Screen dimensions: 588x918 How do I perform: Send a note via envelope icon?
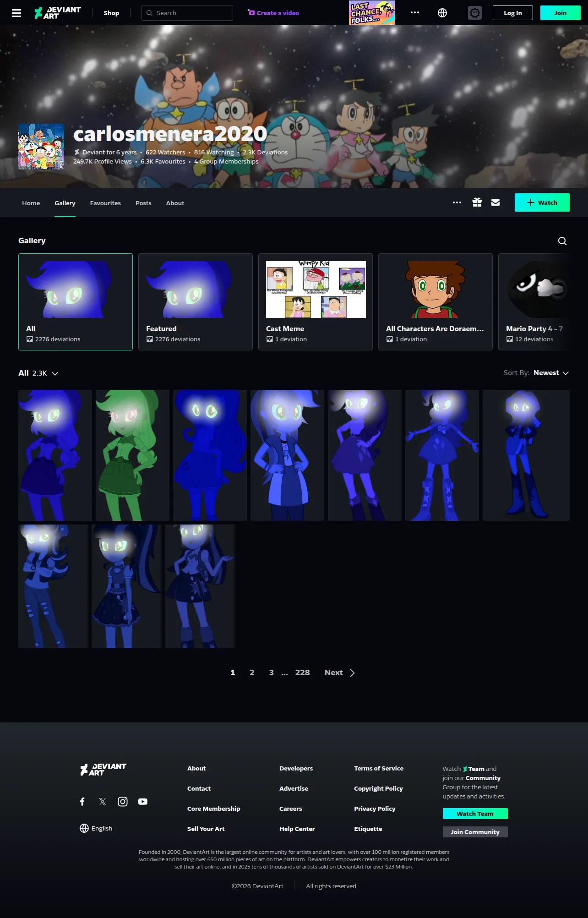(495, 202)
